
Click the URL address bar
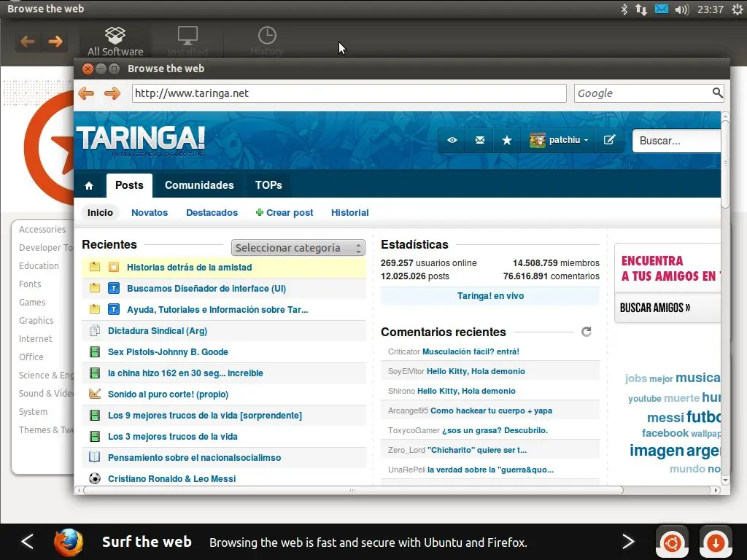point(349,93)
